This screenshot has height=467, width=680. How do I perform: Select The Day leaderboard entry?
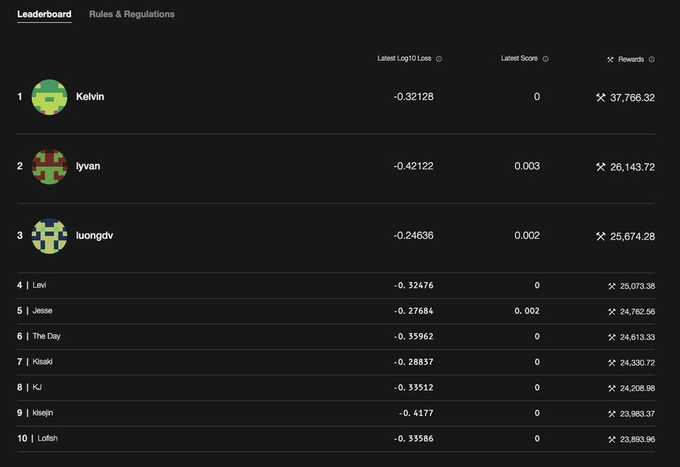336,336
